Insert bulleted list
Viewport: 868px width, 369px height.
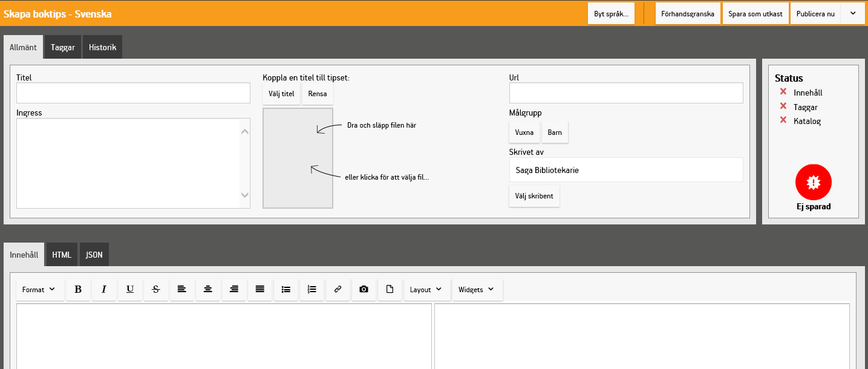286,290
